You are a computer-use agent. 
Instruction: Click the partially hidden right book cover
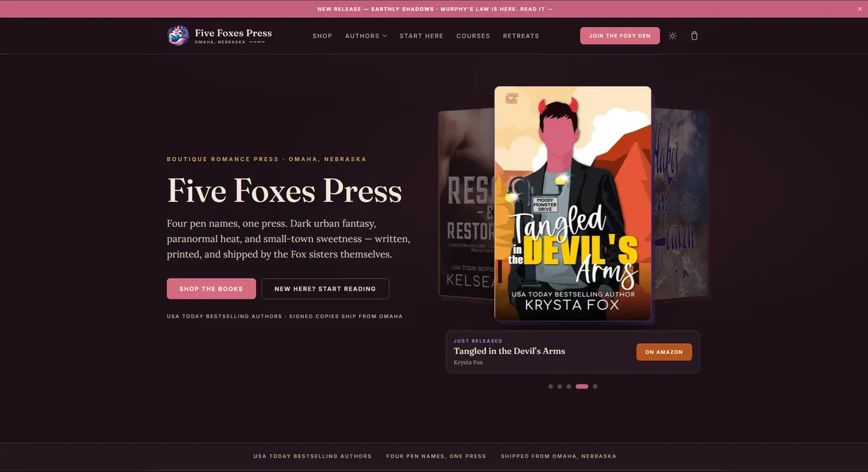coord(680,204)
